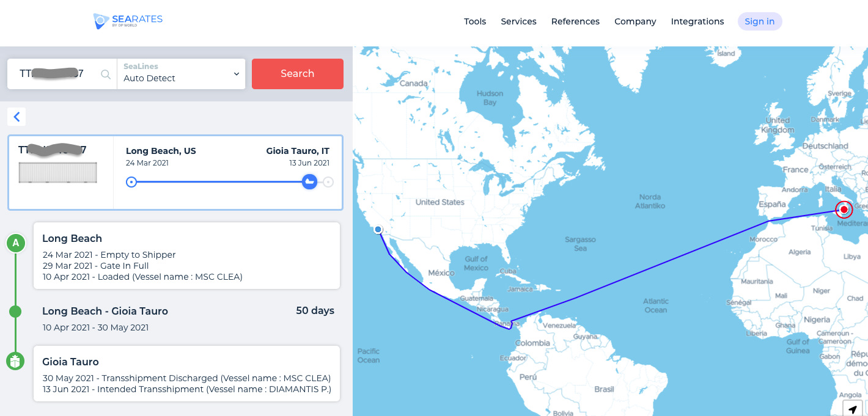
Task: Click the green 'A' origin marker
Action: coord(16,243)
